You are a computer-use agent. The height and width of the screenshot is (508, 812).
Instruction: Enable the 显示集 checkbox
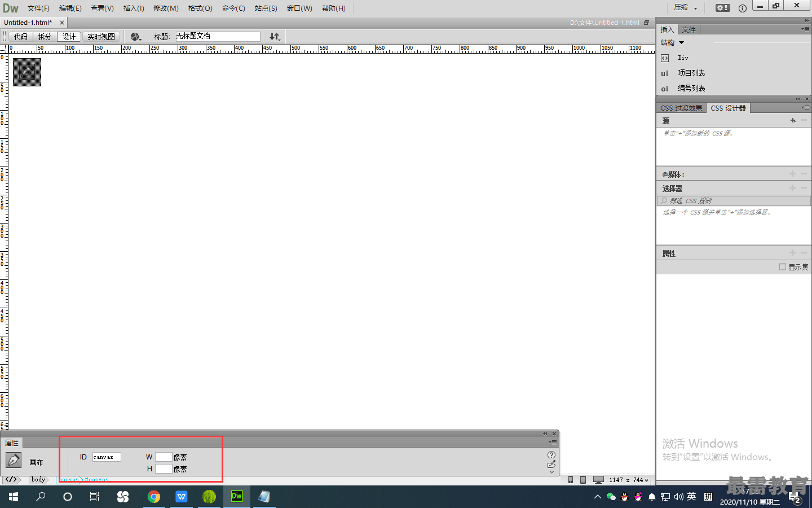(783, 267)
